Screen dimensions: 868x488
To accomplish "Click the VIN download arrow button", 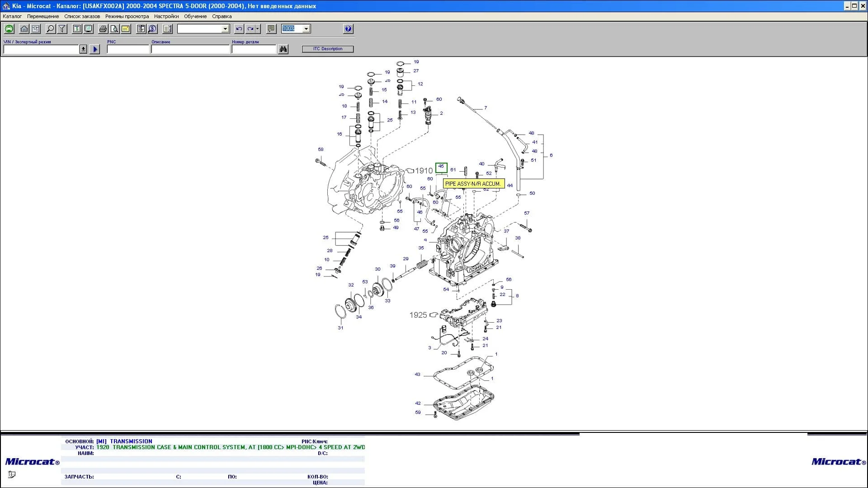I will click(x=83, y=49).
